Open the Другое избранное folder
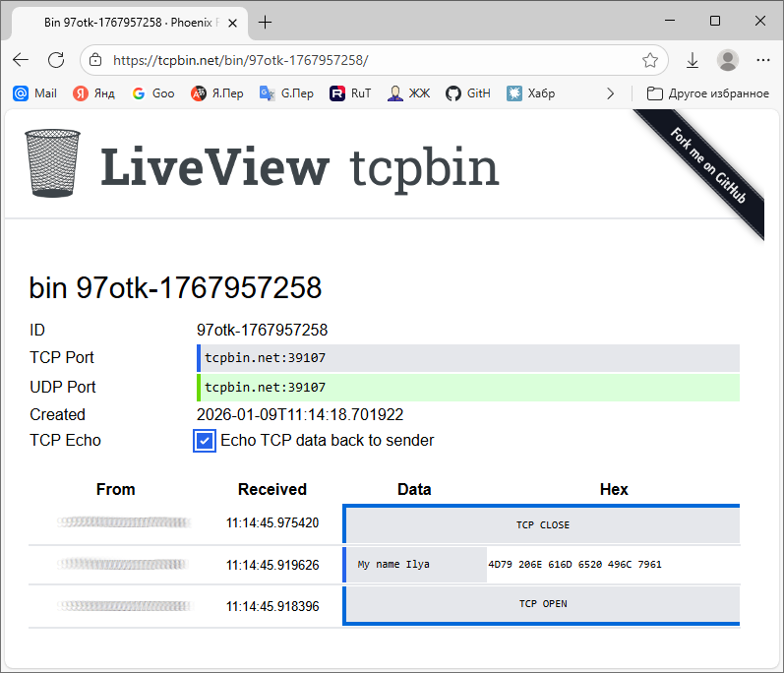 pyautogui.click(x=707, y=93)
